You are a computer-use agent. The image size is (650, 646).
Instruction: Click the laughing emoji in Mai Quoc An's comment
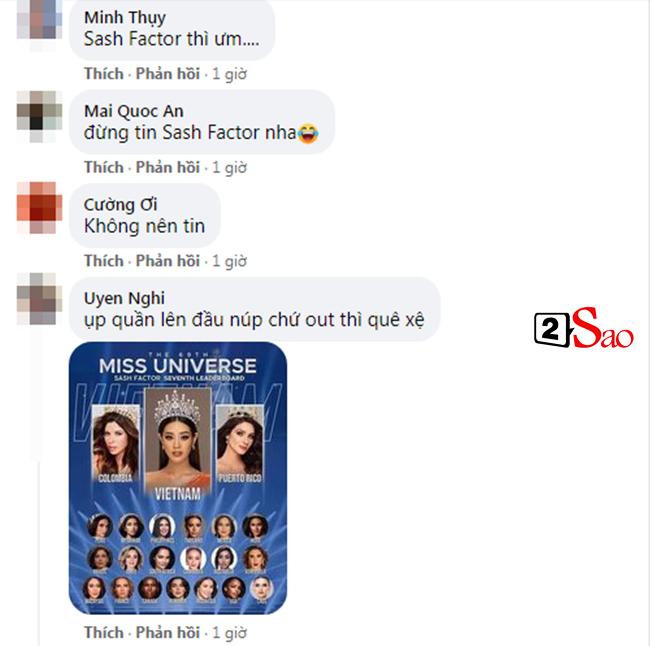point(308,134)
